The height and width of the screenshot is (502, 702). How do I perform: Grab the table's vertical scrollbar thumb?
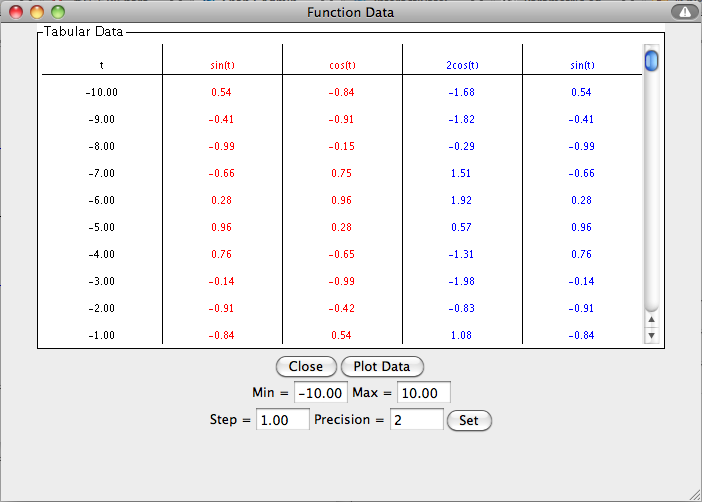point(652,61)
